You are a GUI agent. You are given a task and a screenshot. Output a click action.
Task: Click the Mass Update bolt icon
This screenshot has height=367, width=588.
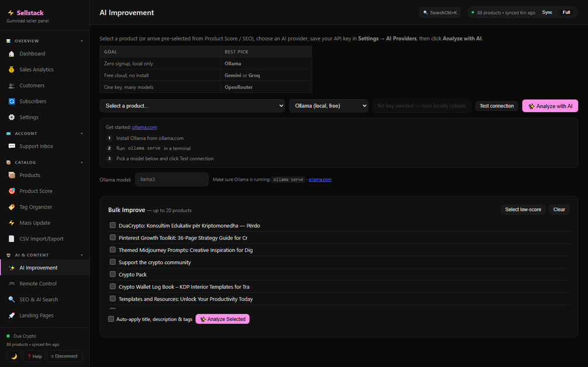tap(12, 223)
